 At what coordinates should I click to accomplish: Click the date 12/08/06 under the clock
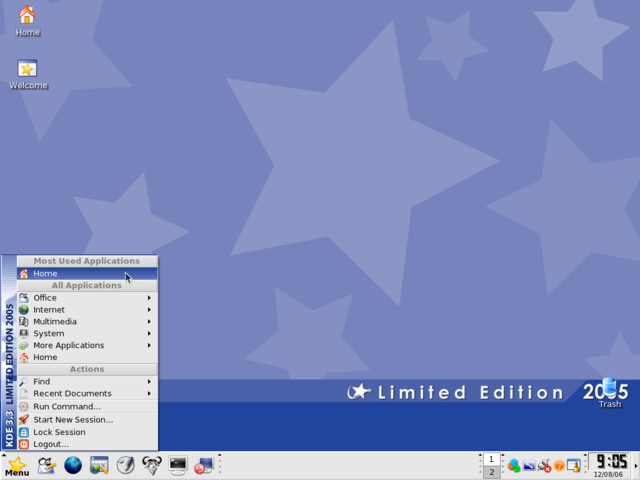click(x=608, y=475)
